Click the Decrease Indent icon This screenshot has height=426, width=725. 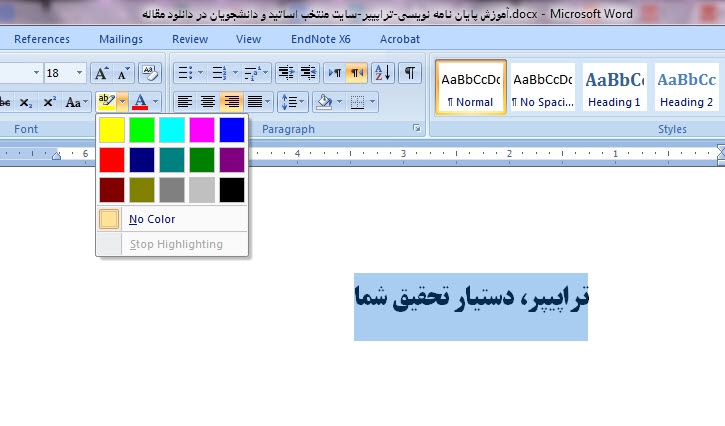(285, 73)
